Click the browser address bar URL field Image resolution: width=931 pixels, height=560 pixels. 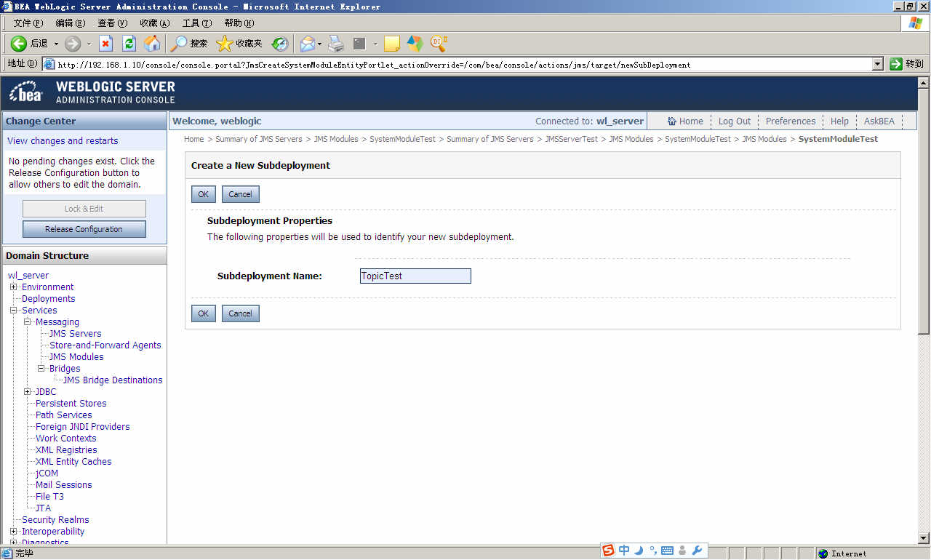tap(464, 64)
